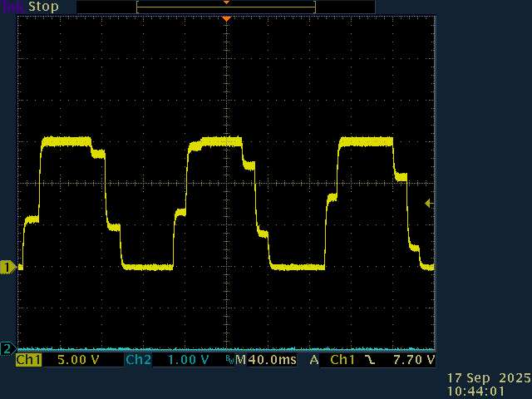
Task: Click the bandwidth limit icon before M40.0ms
Action: 229,361
